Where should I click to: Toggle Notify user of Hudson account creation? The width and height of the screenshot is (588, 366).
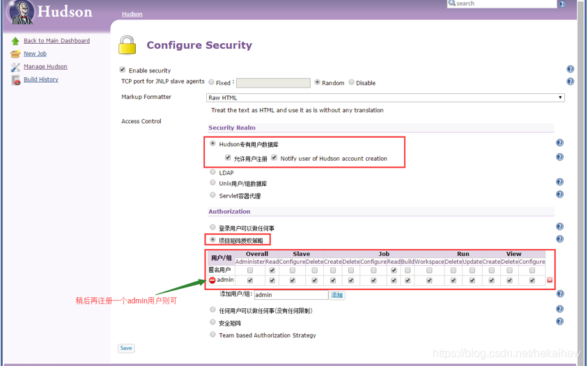tap(274, 157)
